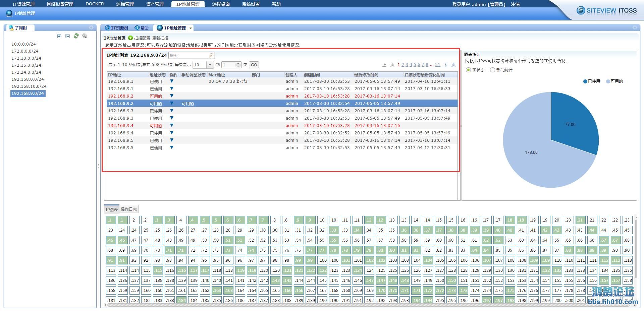Clear the search box with eraser icon
The image size is (644, 311).
pos(211,55)
